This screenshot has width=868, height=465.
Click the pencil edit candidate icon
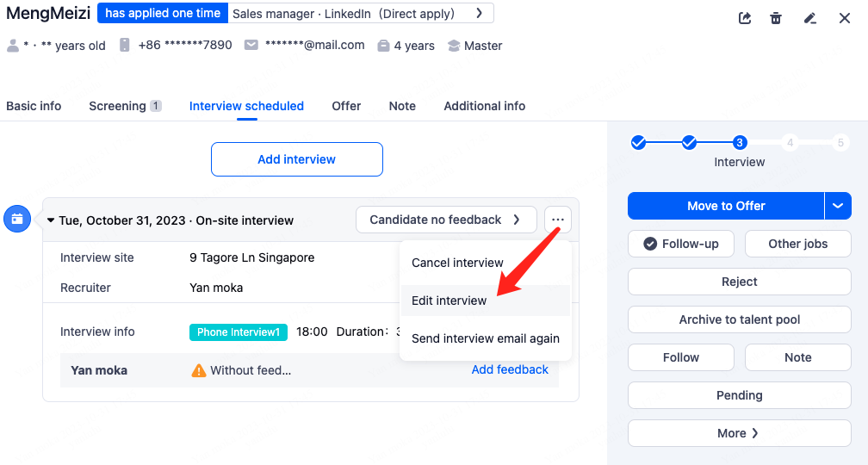(809, 18)
